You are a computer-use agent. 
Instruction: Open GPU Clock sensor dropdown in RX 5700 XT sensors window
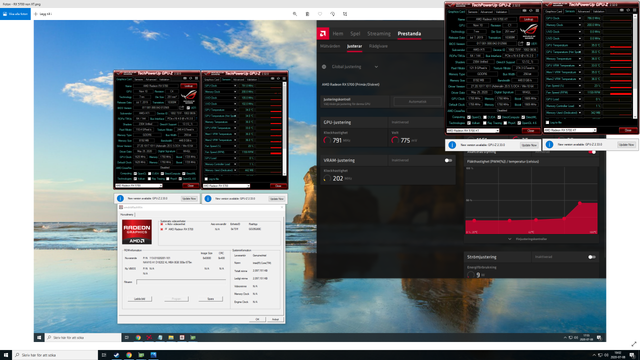pos(580,18)
